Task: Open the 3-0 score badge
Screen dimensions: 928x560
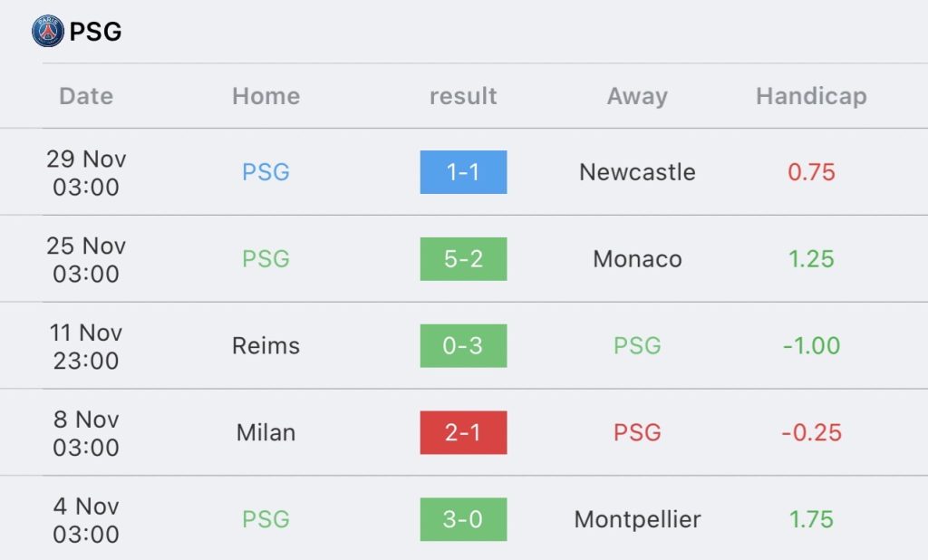Action: pos(463,519)
